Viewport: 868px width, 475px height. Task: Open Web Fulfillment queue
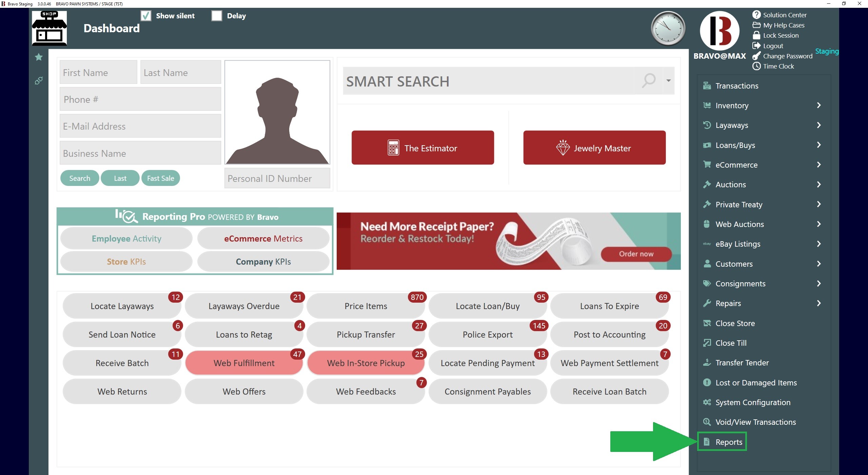(x=244, y=363)
